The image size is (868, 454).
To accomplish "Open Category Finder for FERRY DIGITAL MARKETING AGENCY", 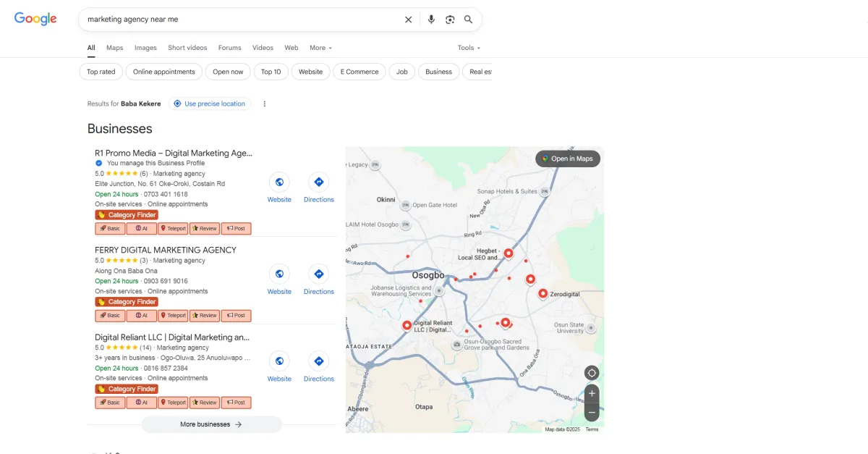I will 127,302.
